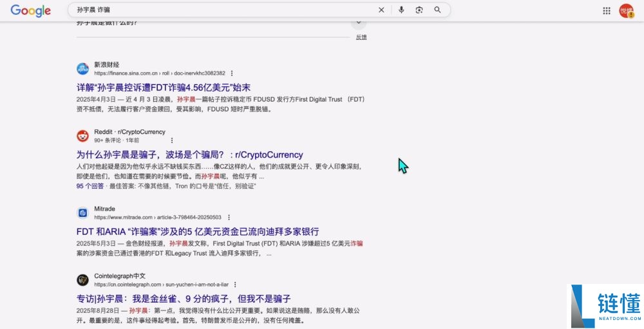644x329 pixels.
Task: Click the Mitrade site favicon
Action: point(82,212)
